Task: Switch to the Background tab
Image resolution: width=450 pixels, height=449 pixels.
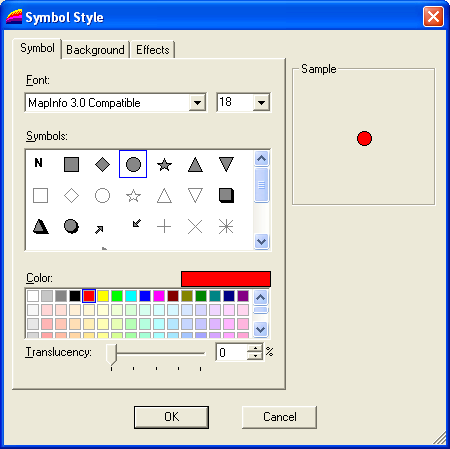Action: pos(95,50)
